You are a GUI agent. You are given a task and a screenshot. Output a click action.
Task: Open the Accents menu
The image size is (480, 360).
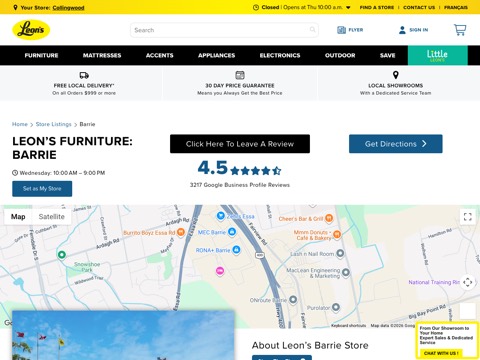point(159,55)
